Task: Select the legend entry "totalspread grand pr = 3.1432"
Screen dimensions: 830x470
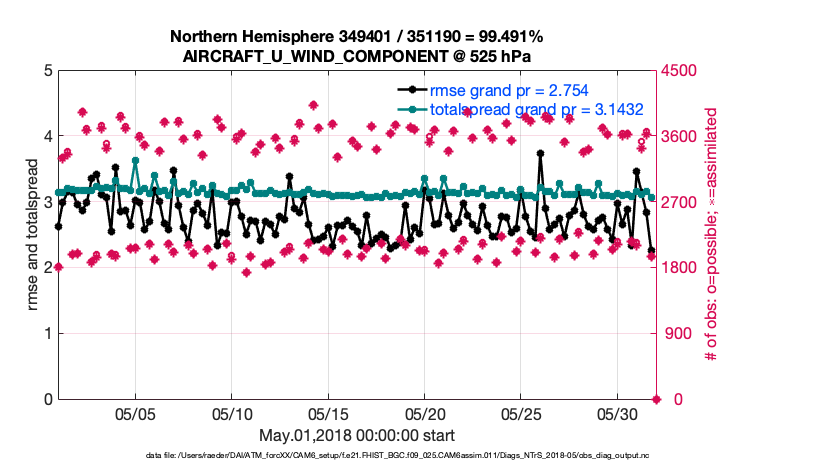Action: [x=536, y=110]
